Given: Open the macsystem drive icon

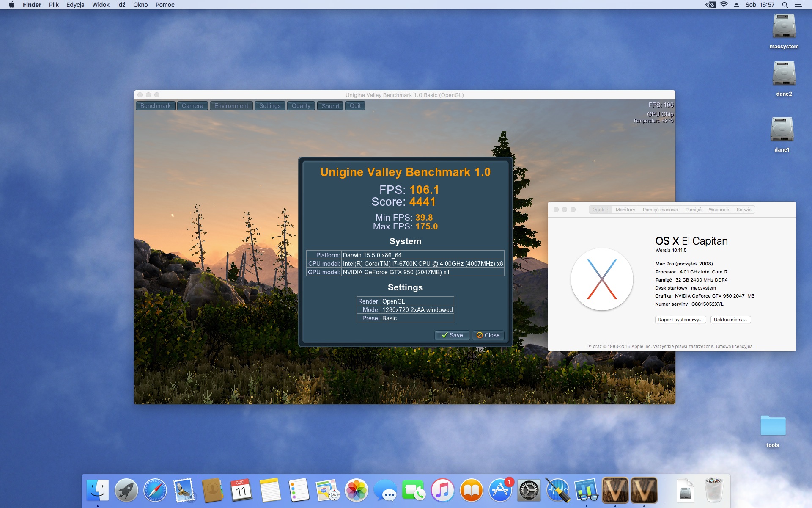Looking at the screenshot, I should pos(784,27).
